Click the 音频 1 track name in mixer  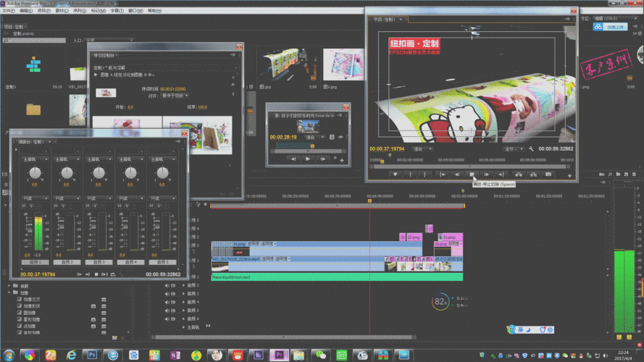point(35,262)
